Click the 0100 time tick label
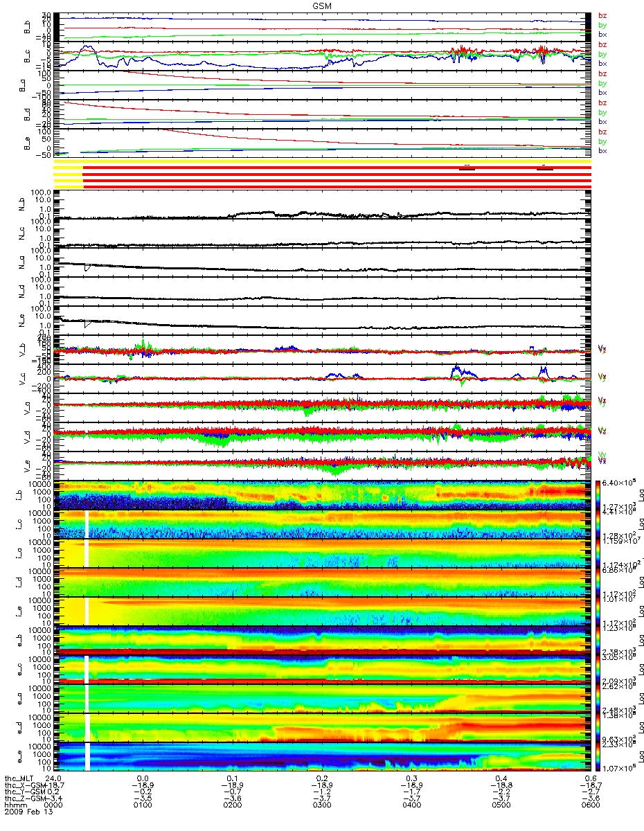644x831 pixels. point(143,805)
